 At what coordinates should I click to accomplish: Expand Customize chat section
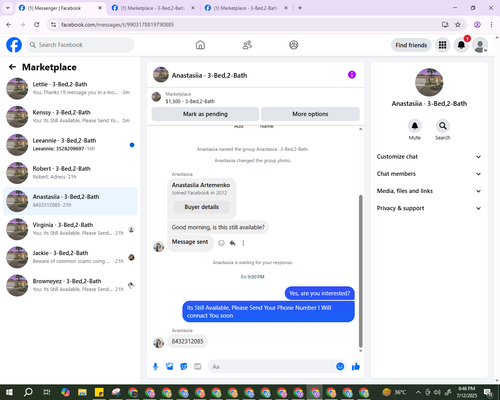[429, 157]
